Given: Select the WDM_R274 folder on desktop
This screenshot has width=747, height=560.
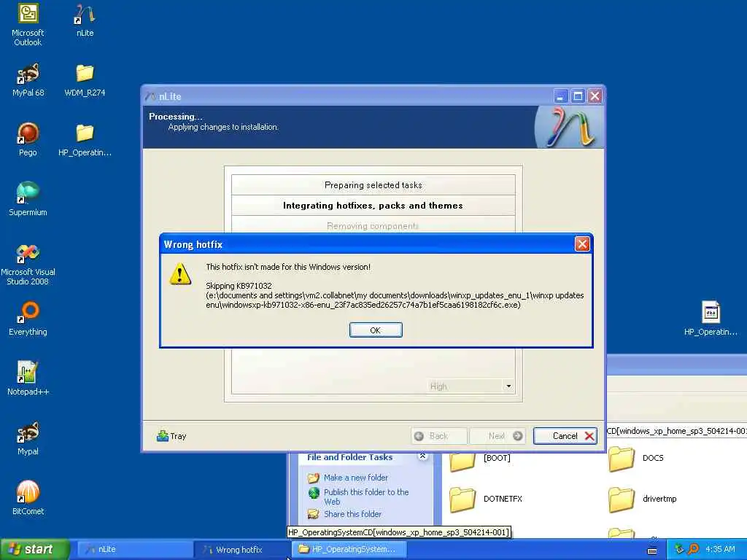Looking at the screenshot, I should [x=85, y=80].
